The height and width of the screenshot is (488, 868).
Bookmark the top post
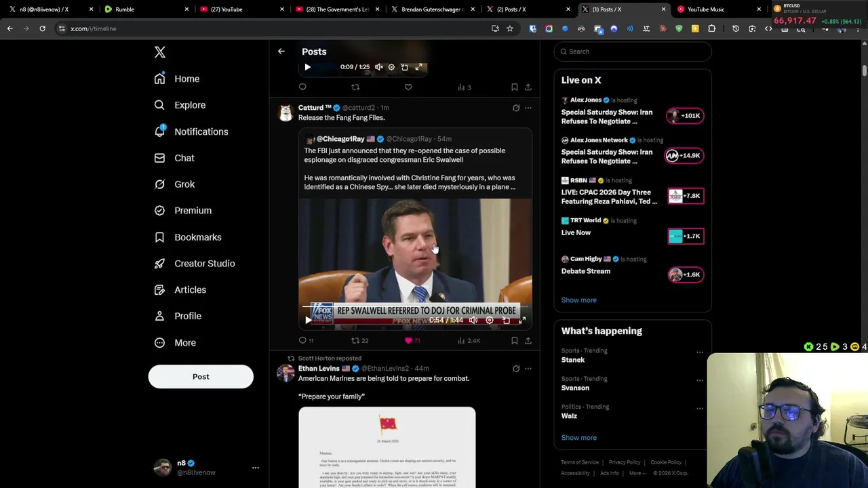515,87
